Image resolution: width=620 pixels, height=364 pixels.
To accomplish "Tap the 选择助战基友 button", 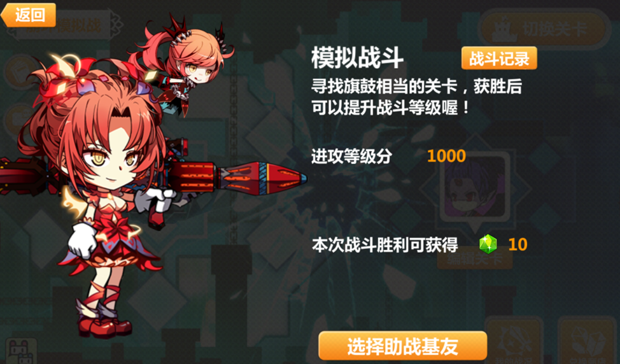I will [402, 346].
